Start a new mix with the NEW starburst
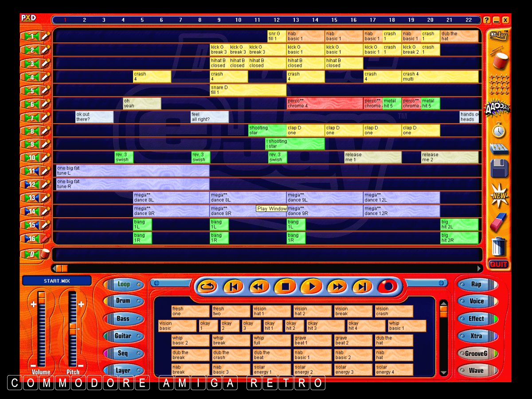Viewport: 532px width, 399px height. (x=499, y=196)
